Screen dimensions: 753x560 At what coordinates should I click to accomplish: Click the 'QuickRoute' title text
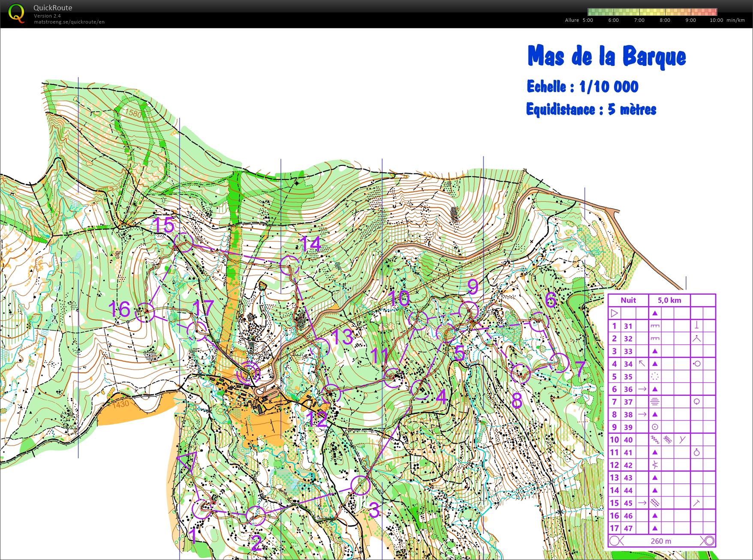(x=53, y=8)
